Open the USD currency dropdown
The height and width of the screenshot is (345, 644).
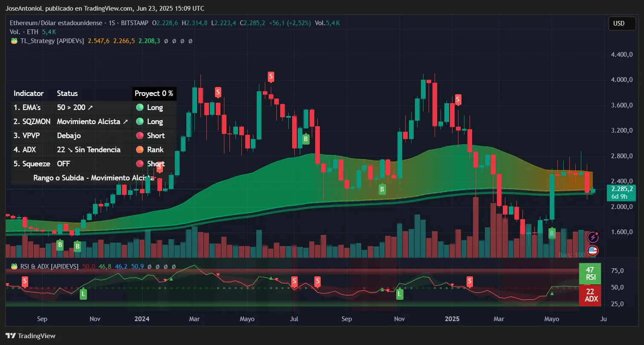(x=621, y=23)
